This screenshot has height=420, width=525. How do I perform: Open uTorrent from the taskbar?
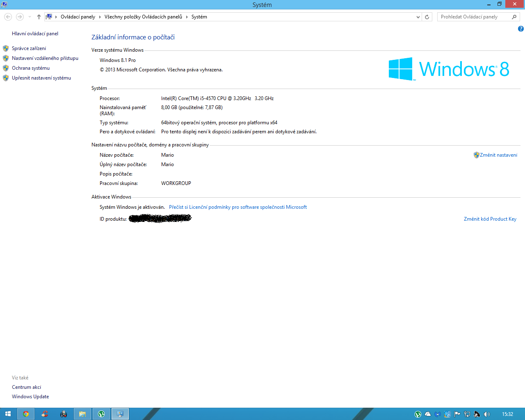pos(101,414)
